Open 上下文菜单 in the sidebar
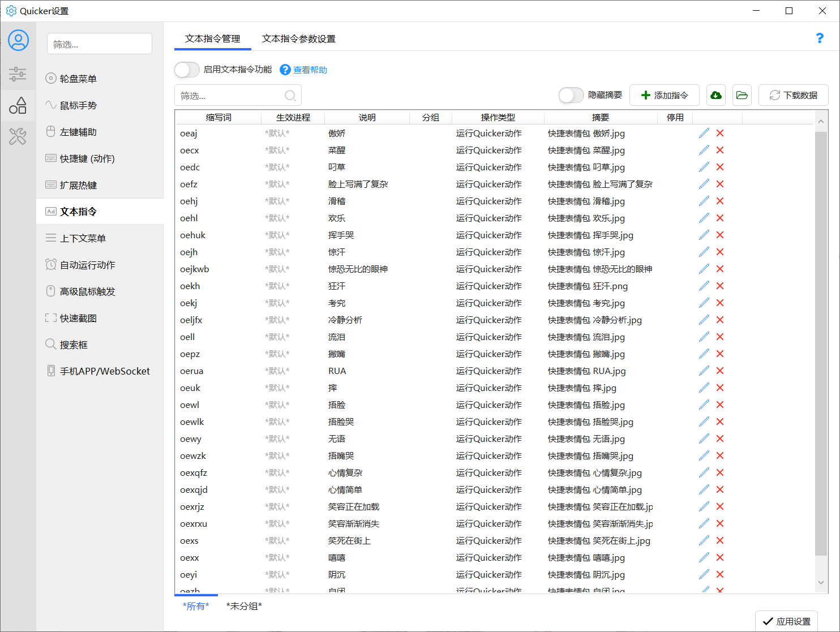The image size is (840, 632). pos(100,238)
